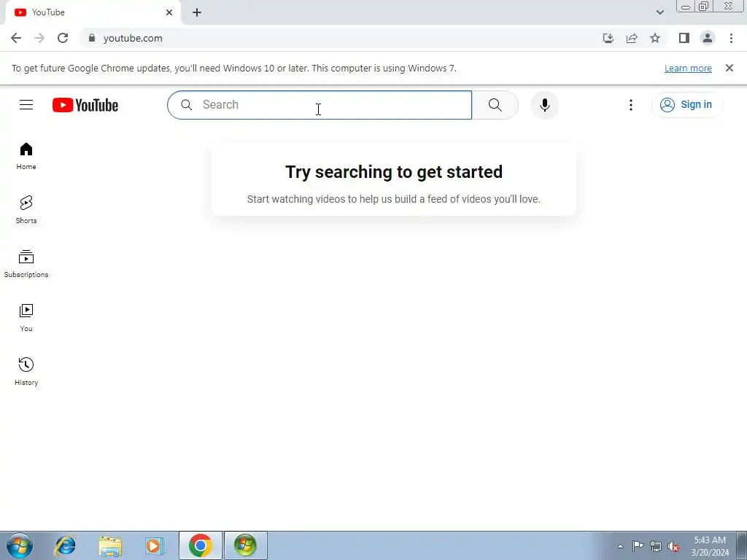Show hidden system tray icons
The width and height of the screenshot is (747, 560).
[620, 546]
